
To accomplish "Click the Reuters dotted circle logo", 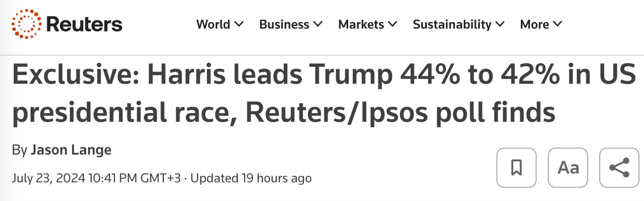I will coord(27,24).
